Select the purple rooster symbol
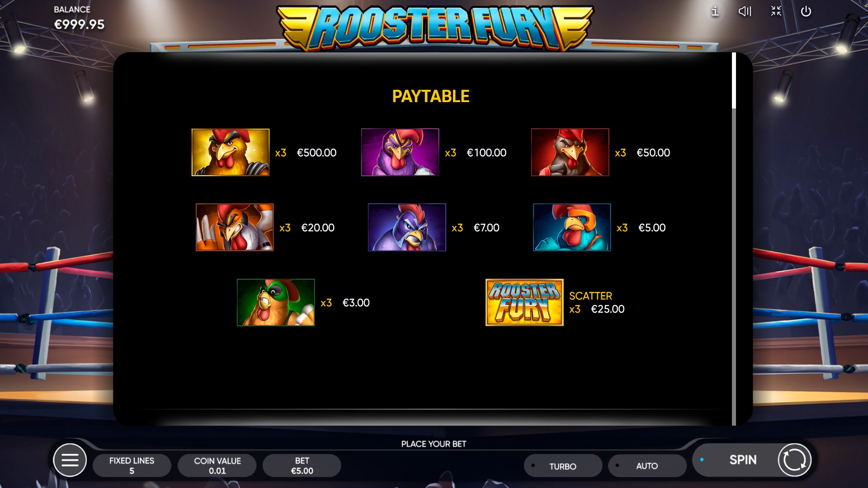Viewport: 868px width, 488px height. [400, 152]
